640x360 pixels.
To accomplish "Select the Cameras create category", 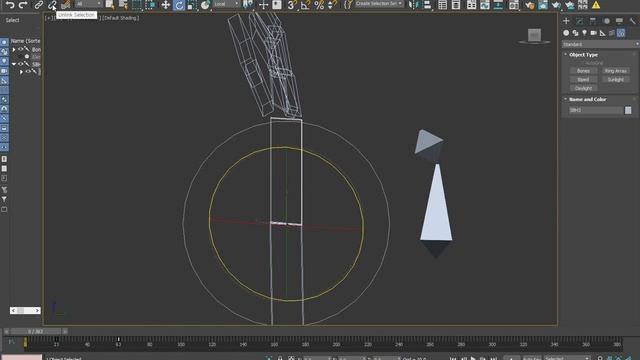I will (x=593, y=33).
